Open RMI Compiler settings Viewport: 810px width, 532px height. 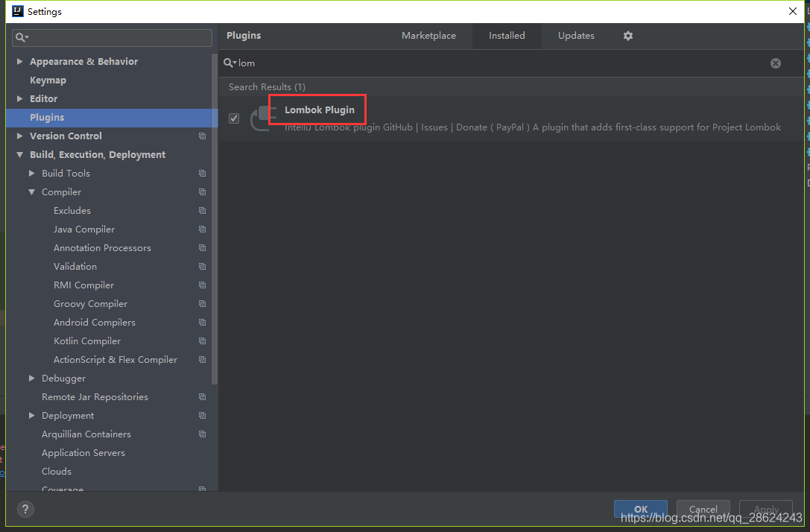coord(83,285)
